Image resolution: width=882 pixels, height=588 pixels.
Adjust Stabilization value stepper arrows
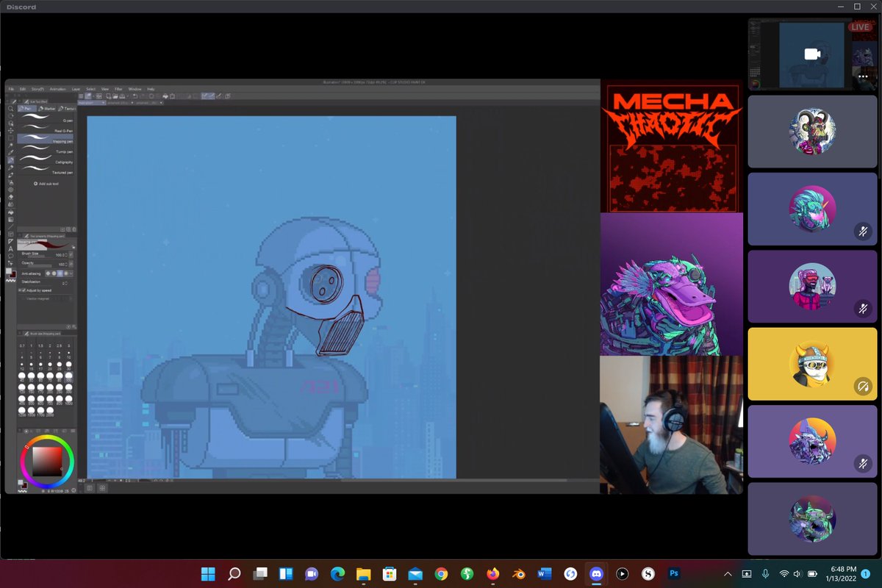click(66, 283)
